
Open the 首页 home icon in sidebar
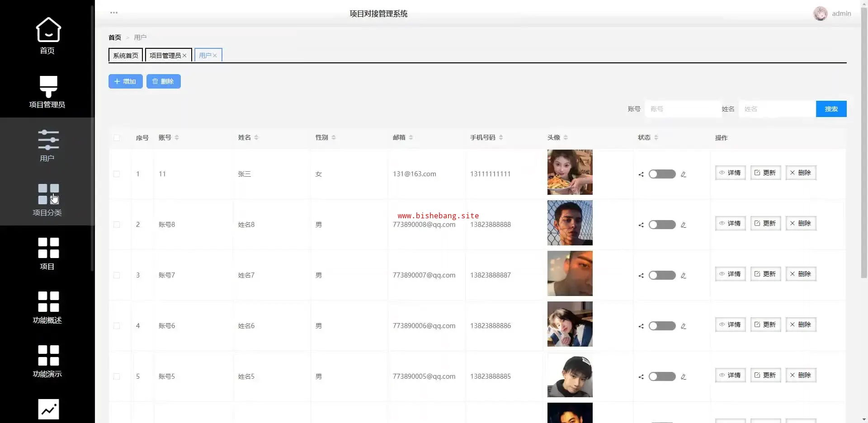pyautogui.click(x=48, y=30)
